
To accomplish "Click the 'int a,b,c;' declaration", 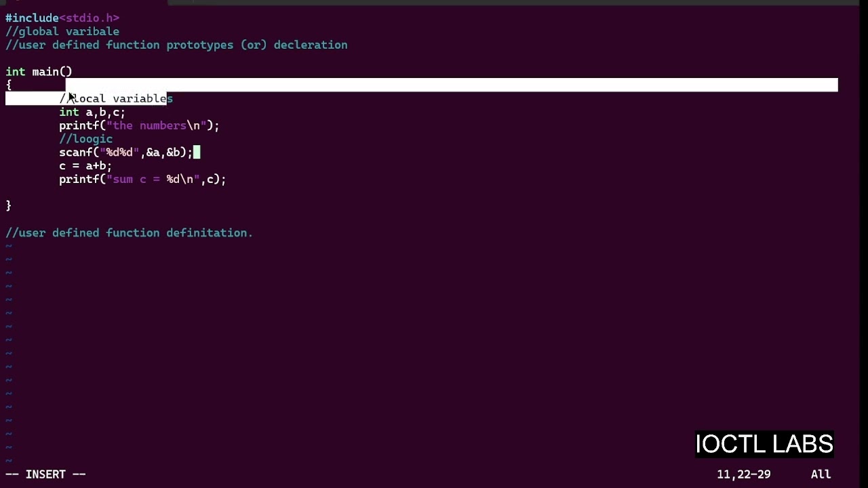I will [92, 112].
